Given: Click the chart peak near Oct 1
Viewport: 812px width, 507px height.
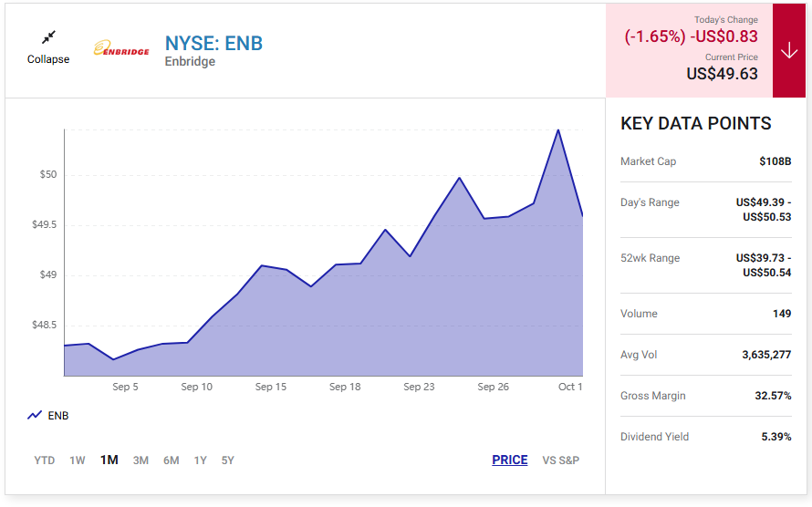Looking at the screenshot, I should click(x=558, y=129).
